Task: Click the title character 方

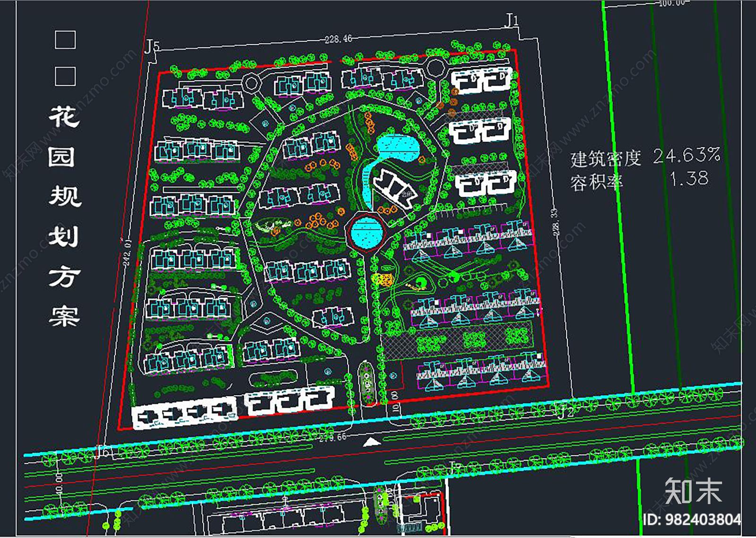Action: (x=65, y=276)
